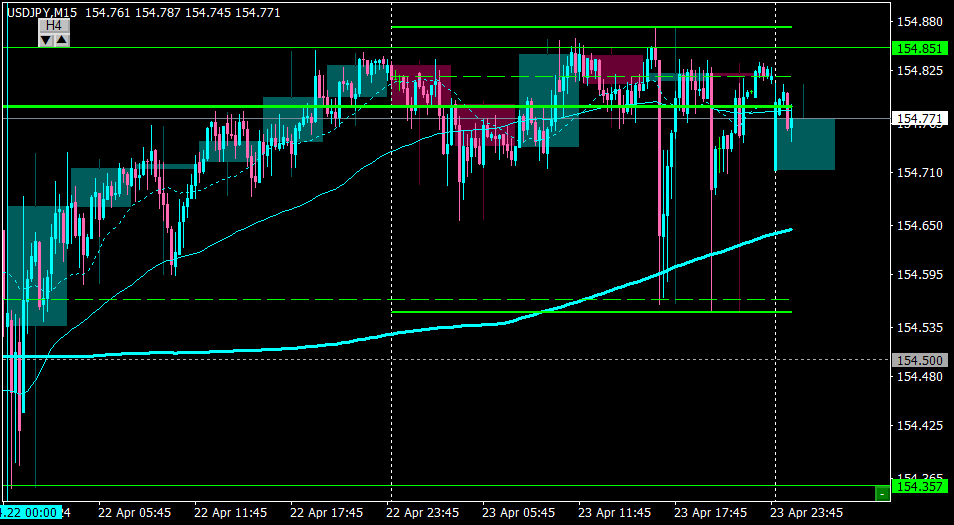Click the current price label 154.771
Viewport: 954px width, 525px height.
919,118
